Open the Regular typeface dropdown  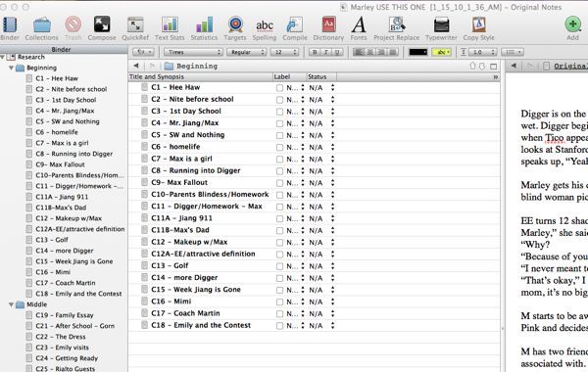point(247,52)
